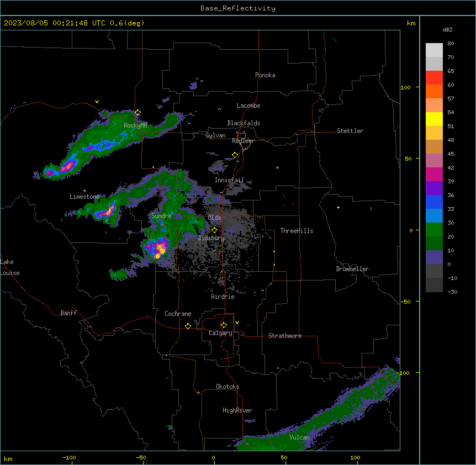Image resolution: width=476 pixels, height=465 pixels.
Task: Click the -100 tick on bottom axis
Action: [x=69, y=457]
